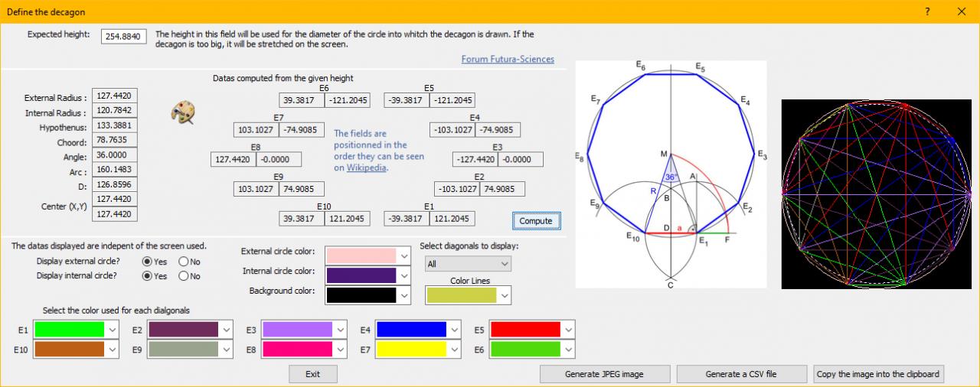The width and height of the screenshot is (980, 387).
Task: Click the Hypothenus field 133.3881
Action: [115, 125]
